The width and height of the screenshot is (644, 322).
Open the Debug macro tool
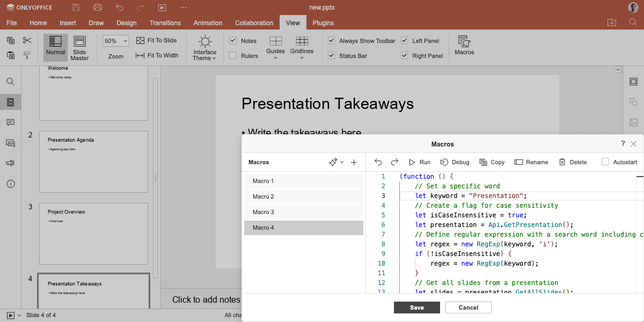[x=455, y=162]
